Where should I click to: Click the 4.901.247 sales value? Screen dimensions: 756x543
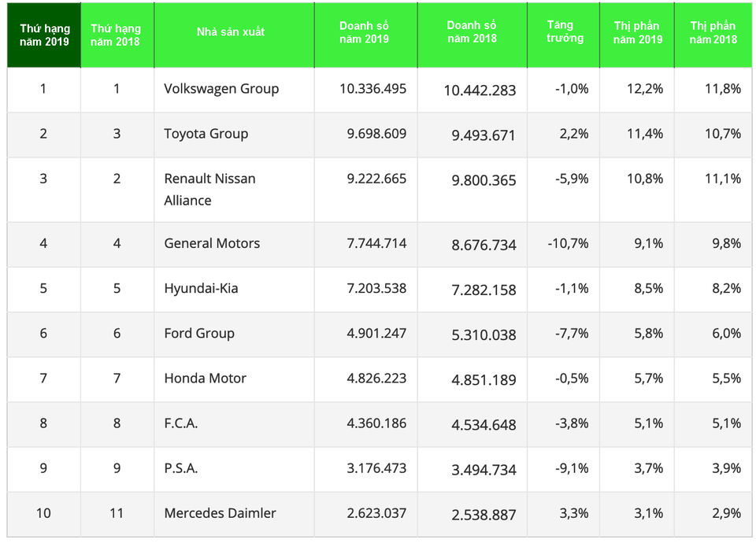376,333
